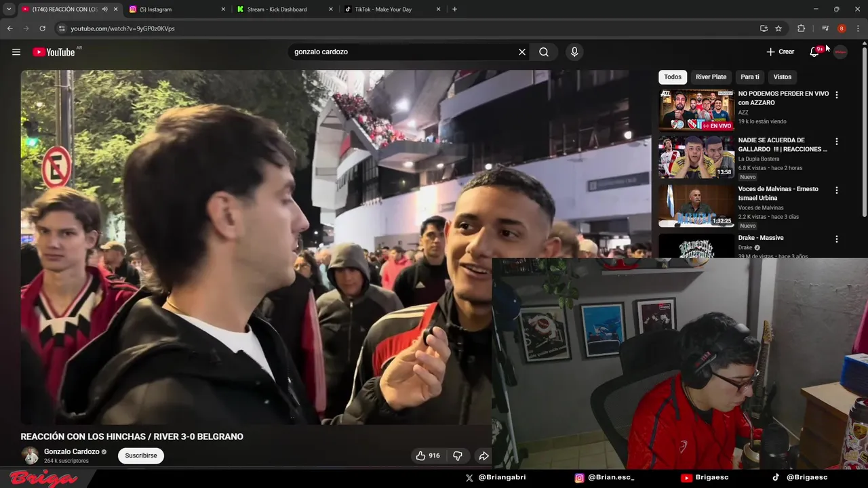Viewport: 868px width, 488px height.
Task: Select the Todos filter chip
Action: [673, 77]
